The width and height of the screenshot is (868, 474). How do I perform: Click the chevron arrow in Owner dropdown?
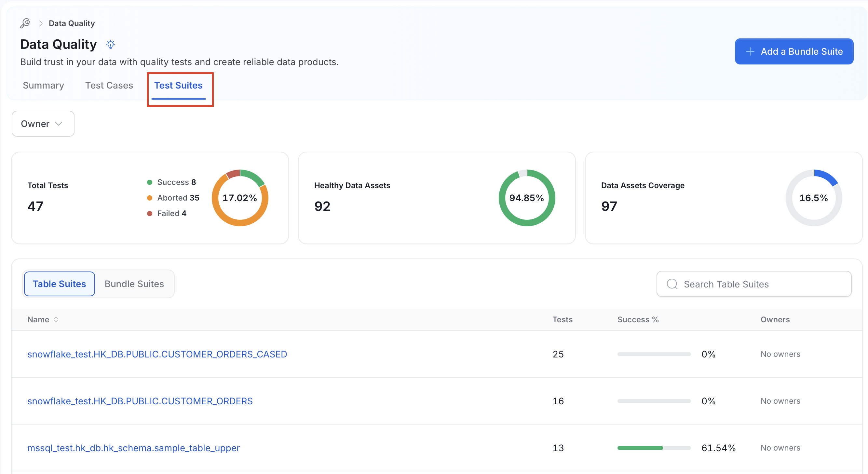[x=59, y=124]
